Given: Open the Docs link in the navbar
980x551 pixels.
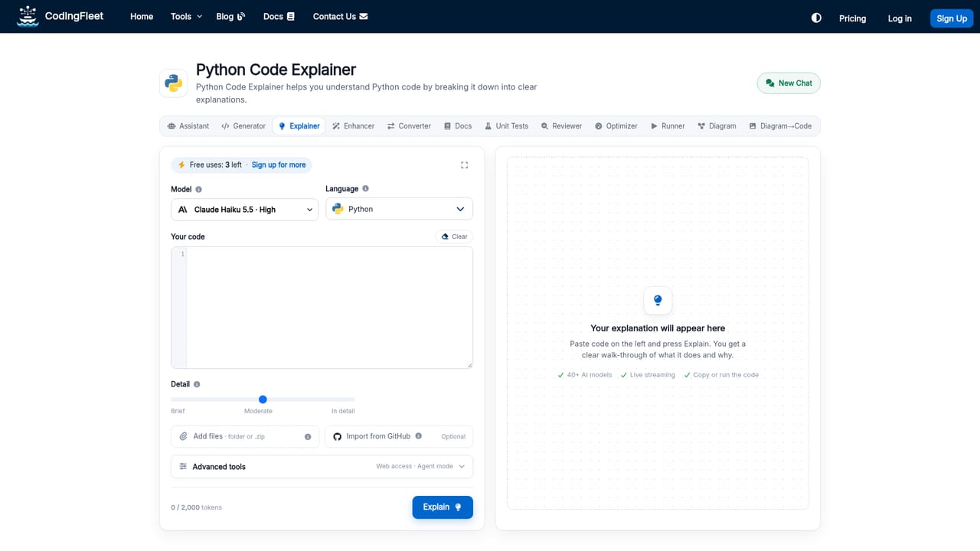Looking at the screenshot, I should point(279,17).
